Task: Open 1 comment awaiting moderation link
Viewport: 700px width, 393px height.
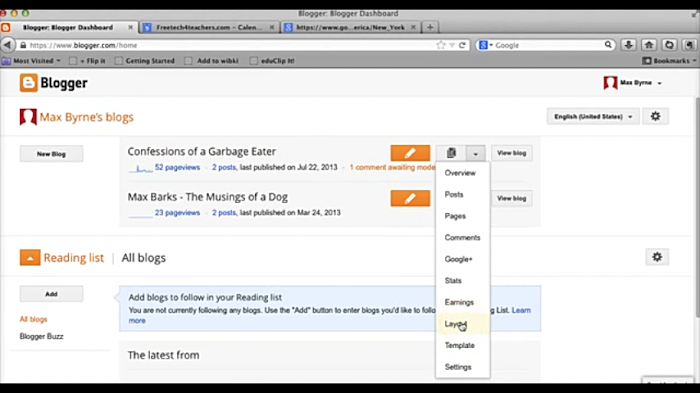Action: (392, 167)
